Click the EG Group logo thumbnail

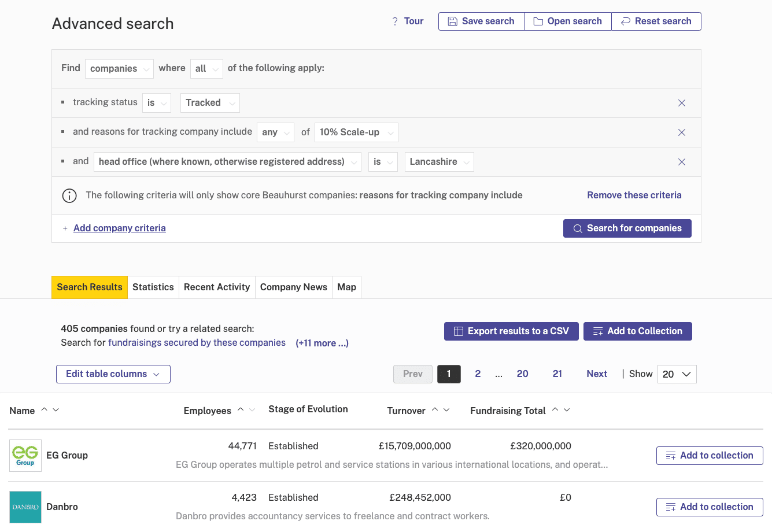point(25,456)
